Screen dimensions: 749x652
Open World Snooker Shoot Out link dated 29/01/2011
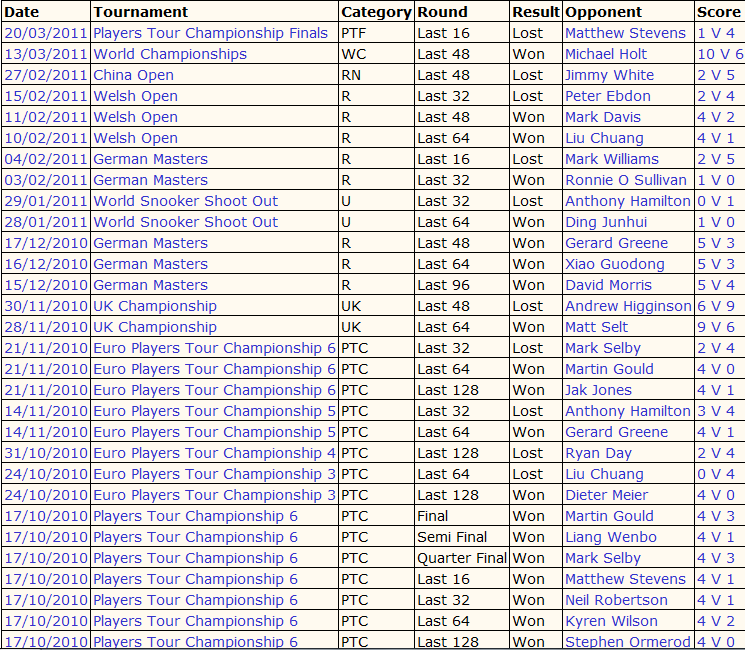(185, 201)
